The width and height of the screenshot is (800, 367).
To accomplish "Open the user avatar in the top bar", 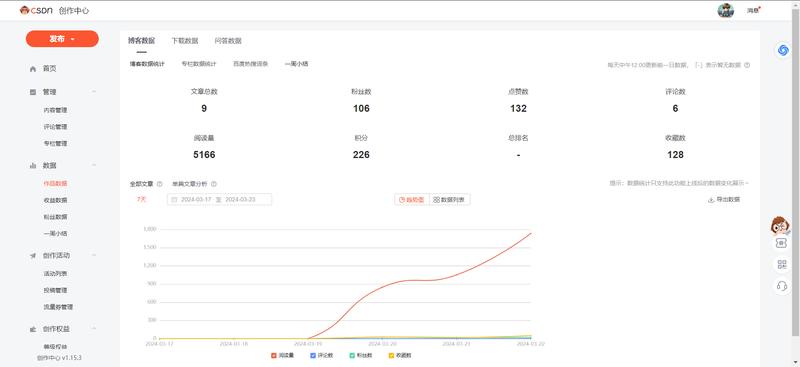I will point(726,10).
